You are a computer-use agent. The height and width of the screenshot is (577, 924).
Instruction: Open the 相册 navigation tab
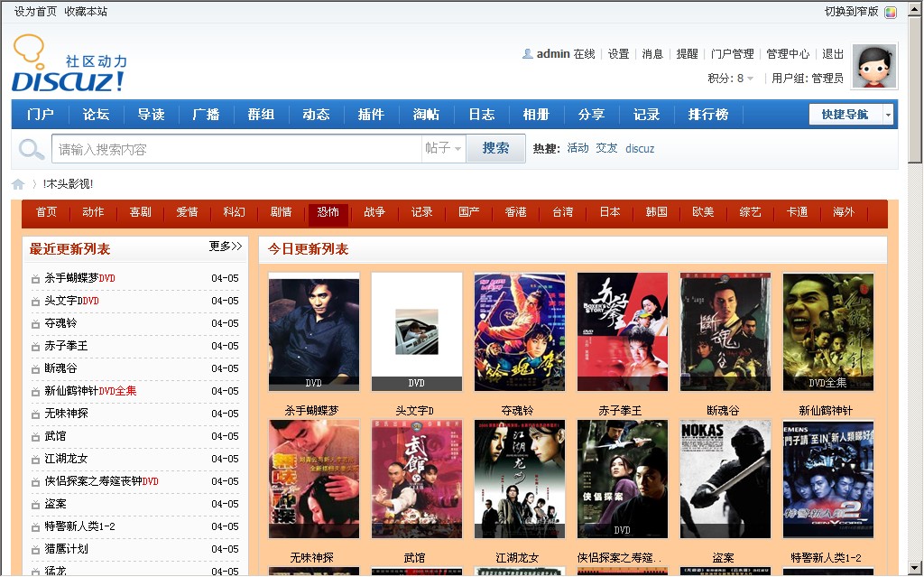(x=536, y=115)
